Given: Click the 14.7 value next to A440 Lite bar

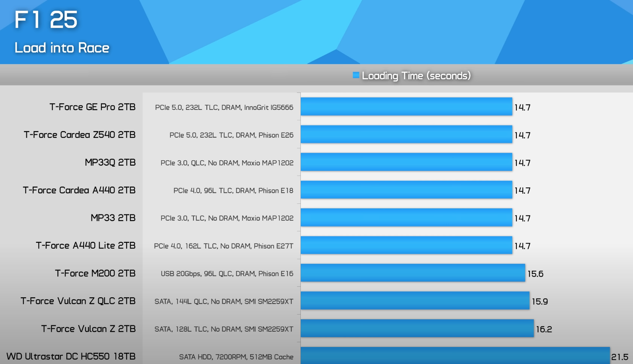Looking at the screenshot, I should point(522,246).
